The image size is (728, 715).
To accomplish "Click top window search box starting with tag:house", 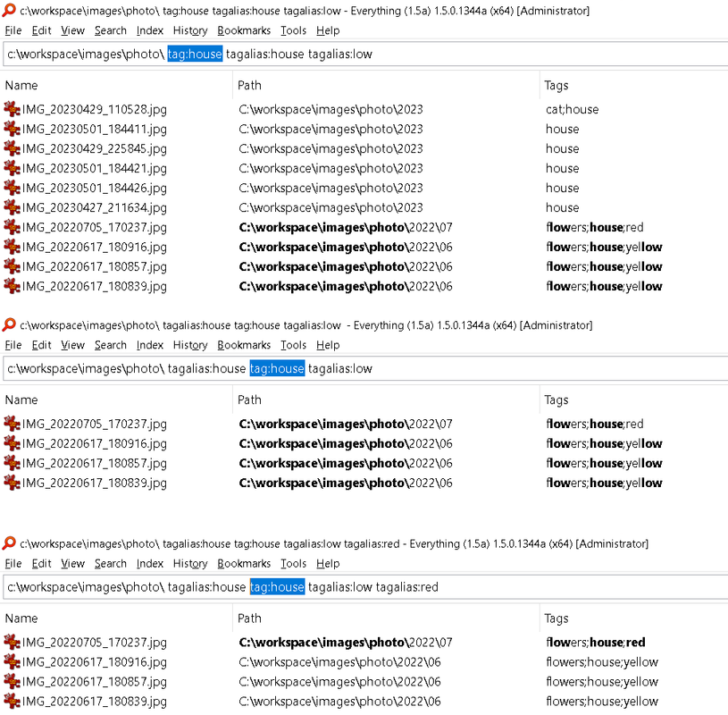I will (365, 54).
